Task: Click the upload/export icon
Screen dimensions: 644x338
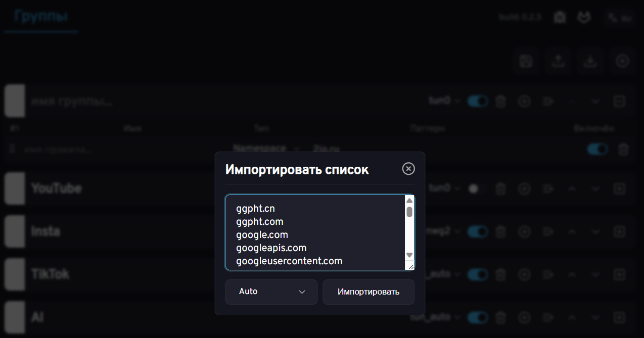Action: tap(558, 61)
